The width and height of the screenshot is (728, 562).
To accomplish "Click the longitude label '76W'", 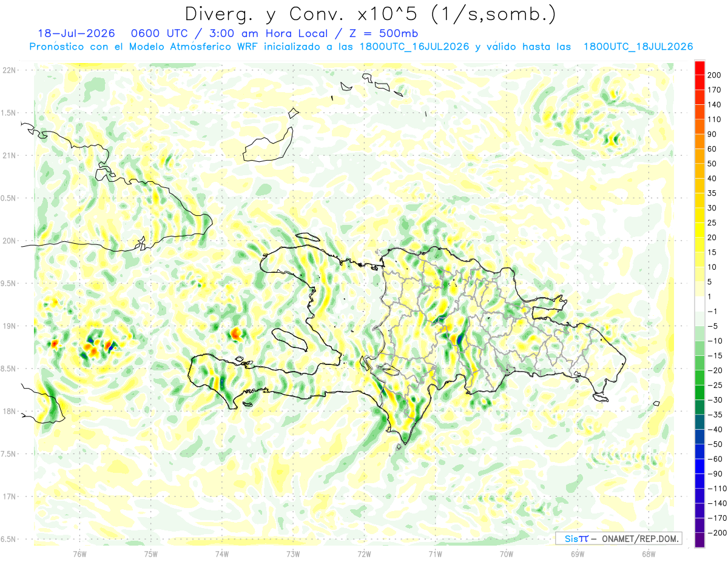I will 79,554.
